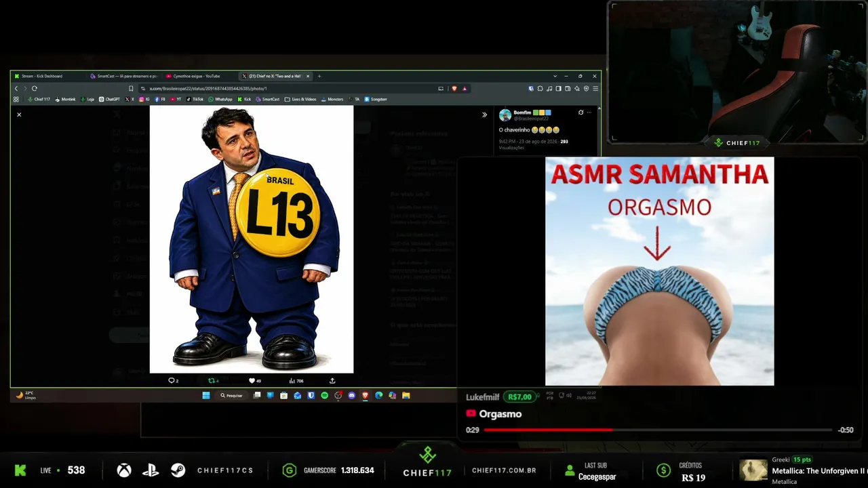Switch to the SmartCast tab
The image size is (868, 488).
[123, 76]
